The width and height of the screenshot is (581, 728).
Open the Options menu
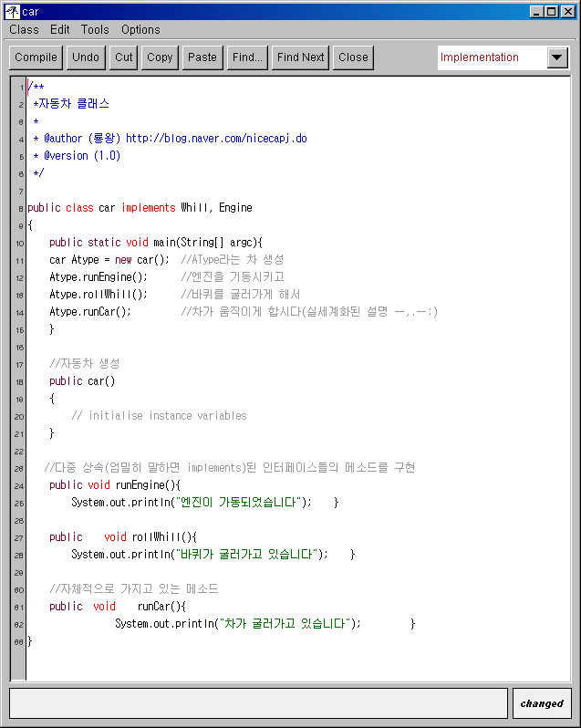click(140, 30)
